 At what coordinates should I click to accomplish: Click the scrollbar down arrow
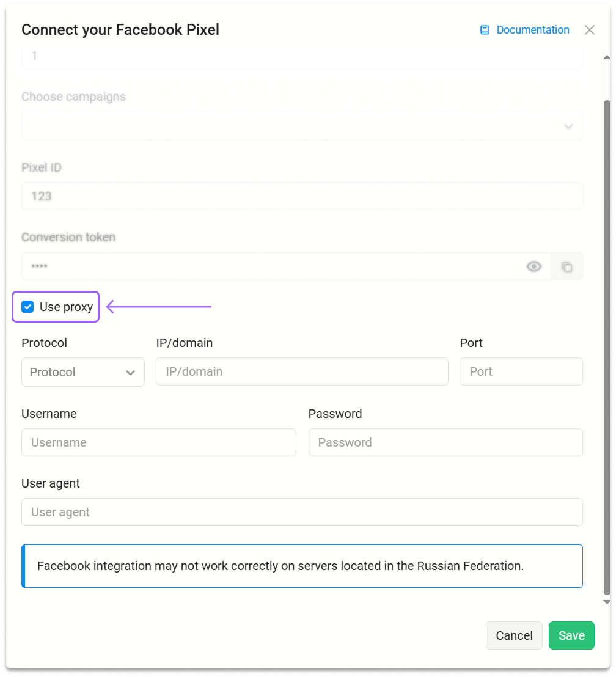click(x=606, y=602)
